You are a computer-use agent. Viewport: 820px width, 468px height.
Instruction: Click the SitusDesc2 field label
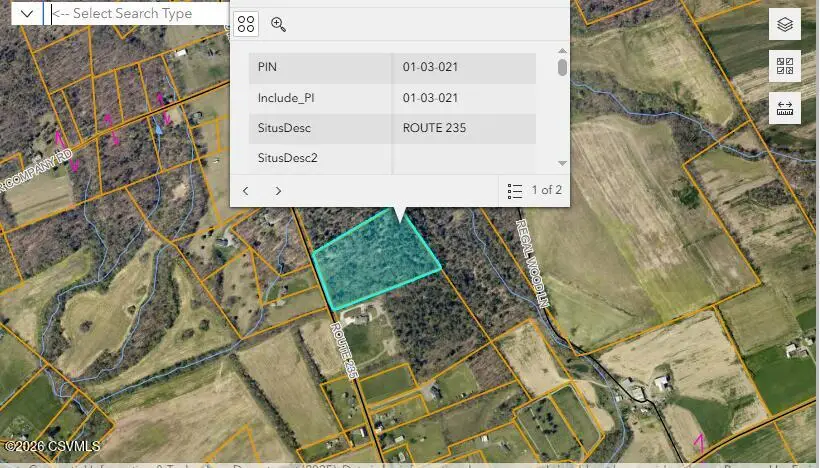click(288, 158)
